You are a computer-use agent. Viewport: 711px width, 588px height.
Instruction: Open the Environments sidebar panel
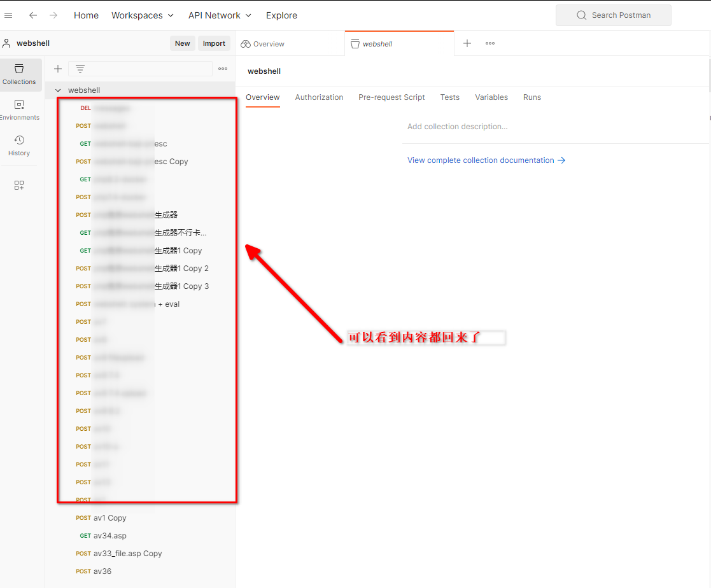pyautogui.click(x=19, y=109)
